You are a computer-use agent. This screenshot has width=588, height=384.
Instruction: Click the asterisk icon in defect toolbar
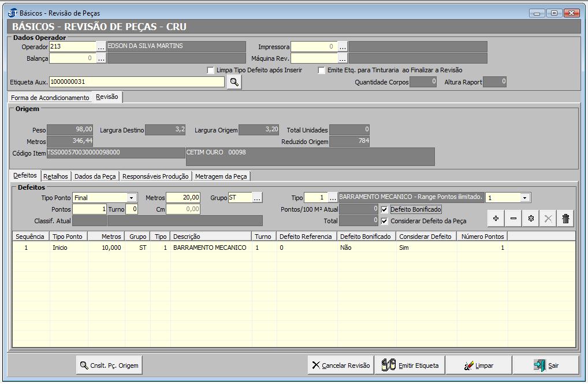pyautogui.click(x=531, y=218)
